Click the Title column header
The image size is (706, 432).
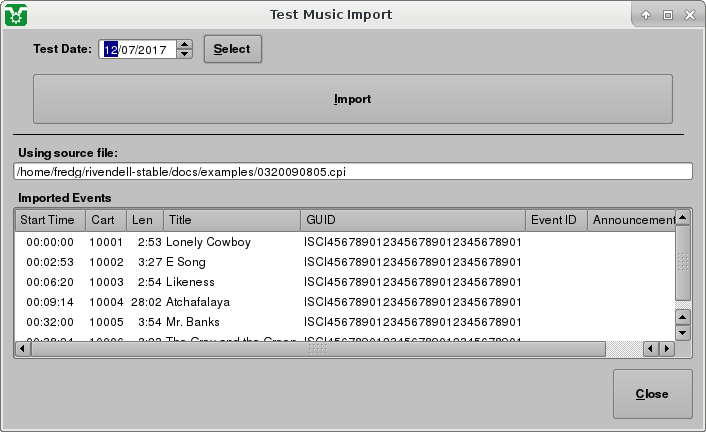pos(231,220)
